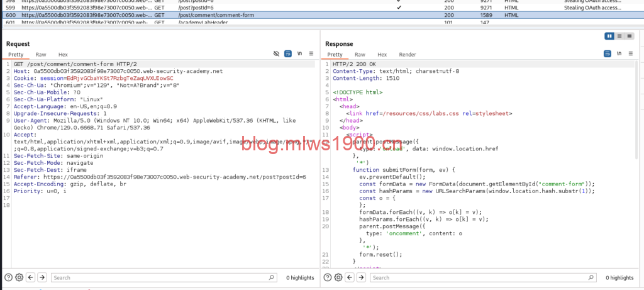
Task: Click 'form.reset();' line in response
Action: tap(380, 254)
